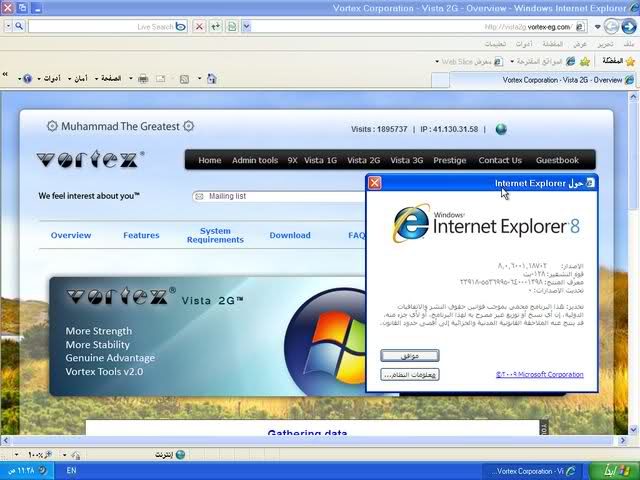Open the Vista 3G navigation link
The height and width of the screenshot is (480, 640).
[407, 160]
